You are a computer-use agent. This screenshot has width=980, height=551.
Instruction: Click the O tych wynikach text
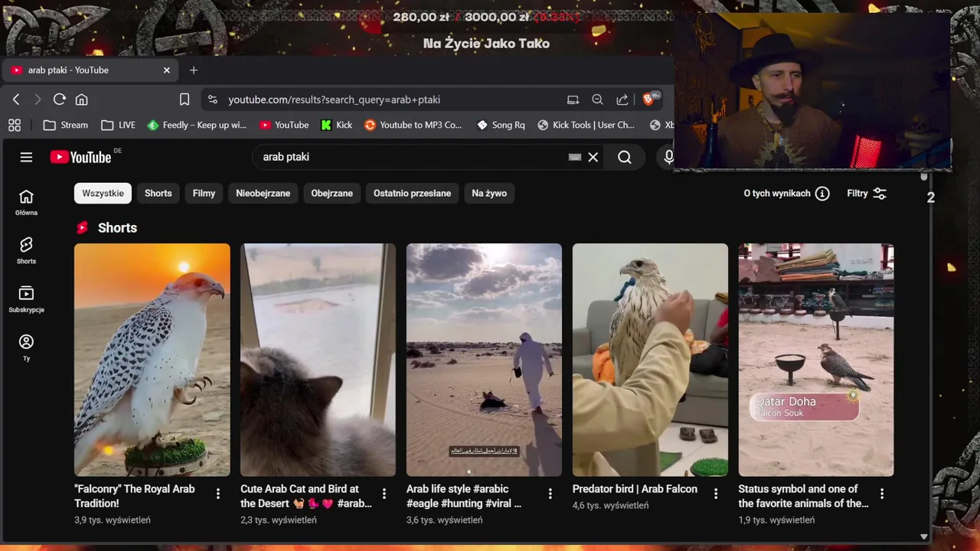[x=777, y=194]
